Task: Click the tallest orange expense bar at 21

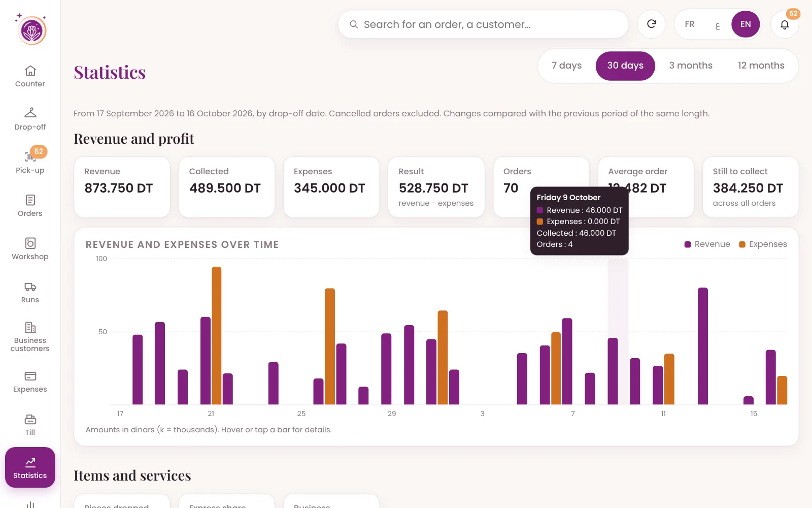Action: pos(217,335)
